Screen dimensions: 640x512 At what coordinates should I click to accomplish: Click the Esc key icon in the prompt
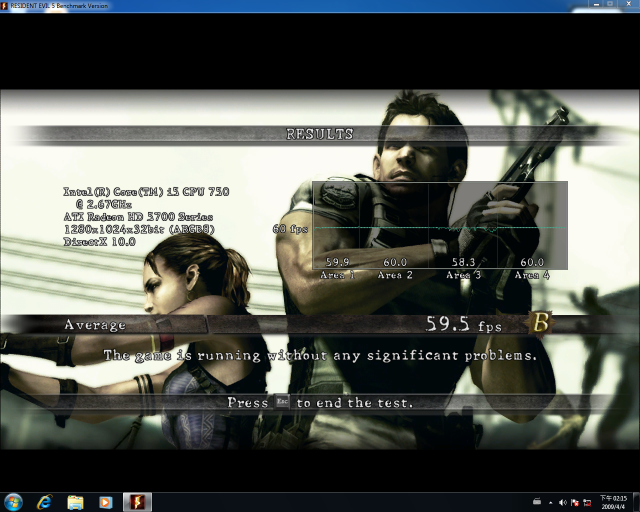[282, 402]
